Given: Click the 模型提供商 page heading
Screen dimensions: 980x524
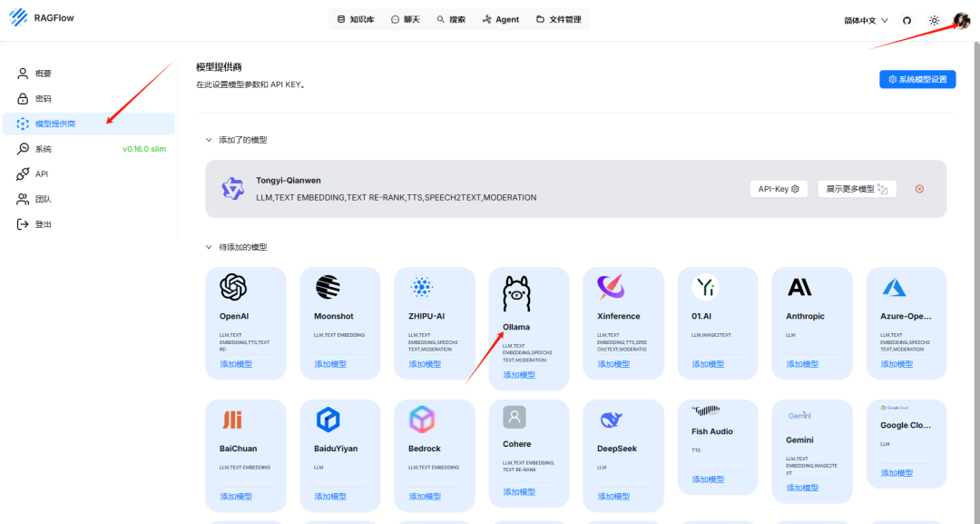Looking at the screenshot, I should click(x=219, y=67).
